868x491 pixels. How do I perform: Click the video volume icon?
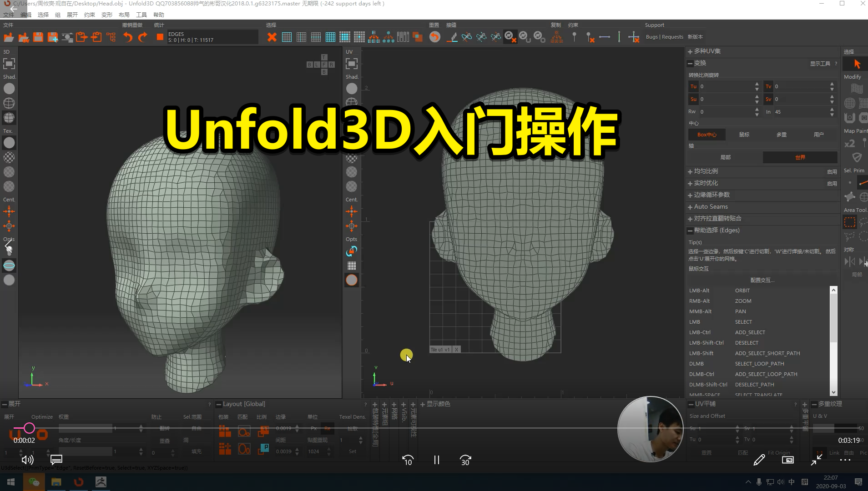27,460
